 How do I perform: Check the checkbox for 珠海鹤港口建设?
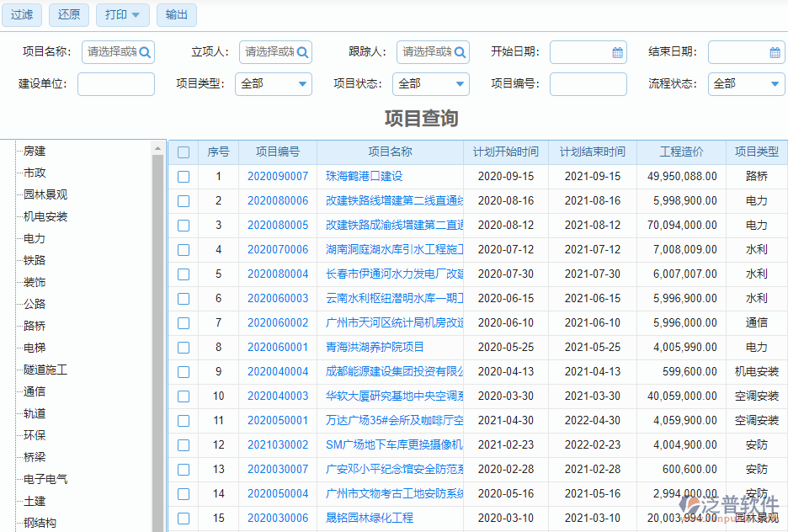coord(183,176)
